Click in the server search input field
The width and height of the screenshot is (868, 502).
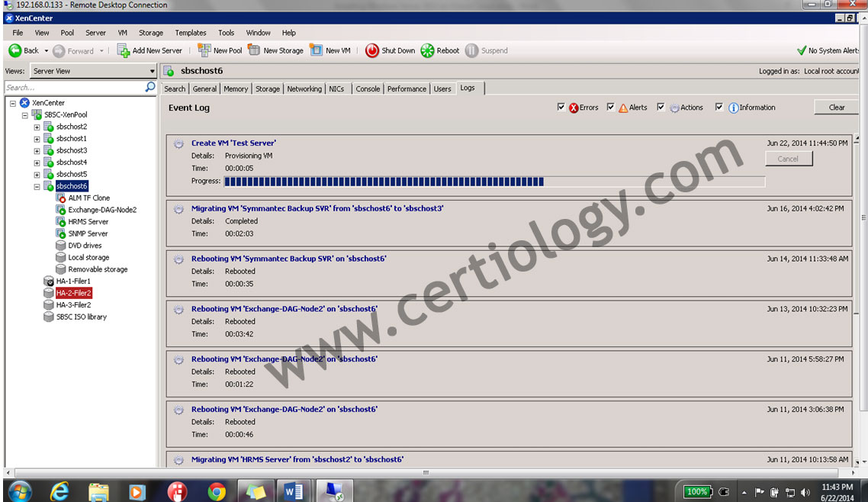click(74, 88)
